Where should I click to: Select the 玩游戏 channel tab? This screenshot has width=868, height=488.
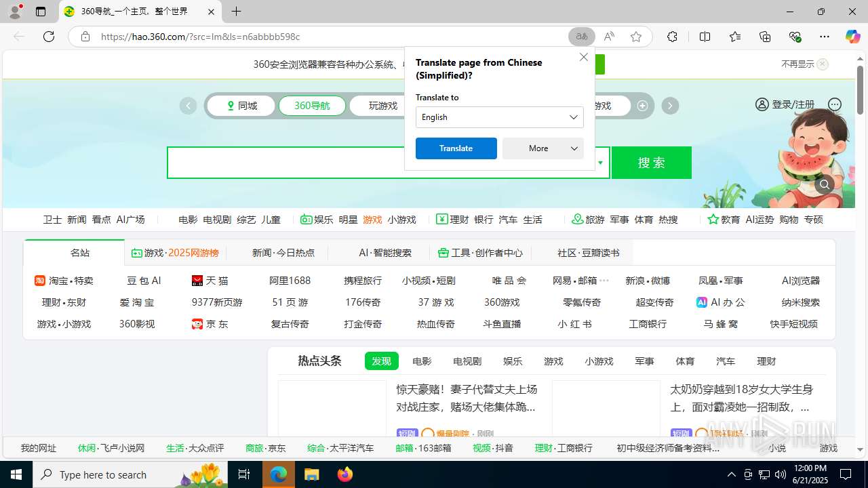383,106
